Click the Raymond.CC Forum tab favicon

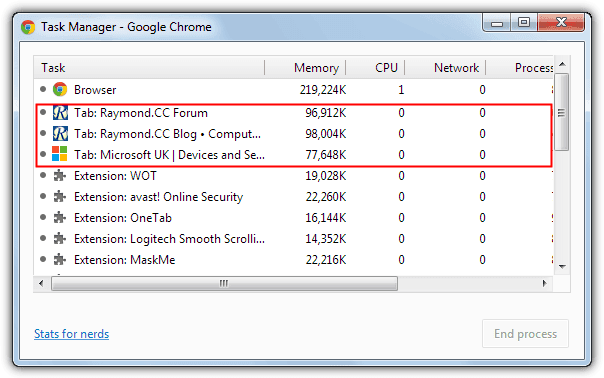(60, 113)
